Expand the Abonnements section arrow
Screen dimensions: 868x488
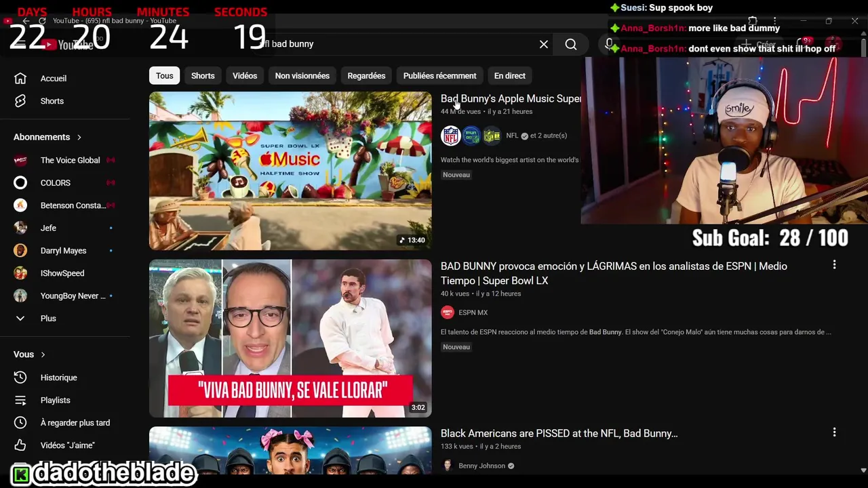click(79, 138)
